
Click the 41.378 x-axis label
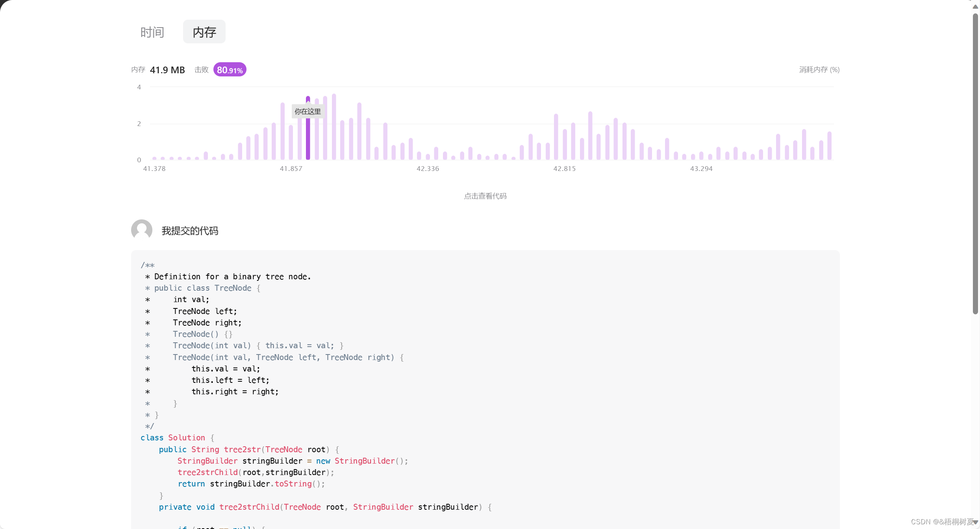point(154,169)
